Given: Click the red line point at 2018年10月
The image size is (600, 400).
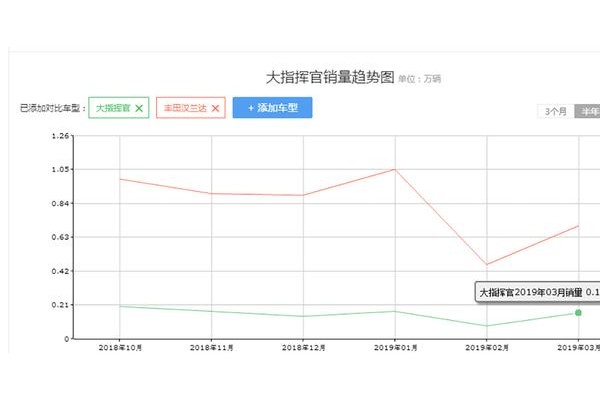Looking at the screenshot, I should 120,179.
